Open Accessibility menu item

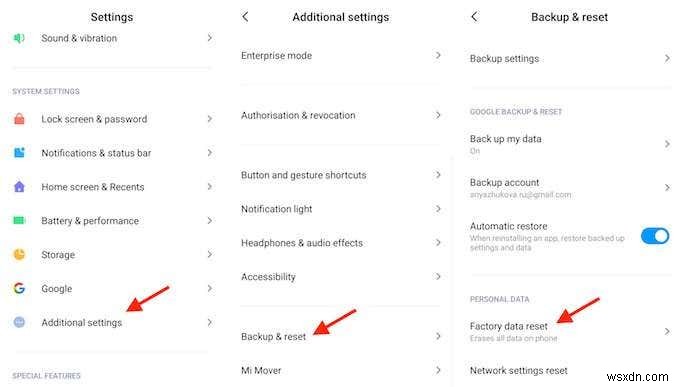(340, 277)
